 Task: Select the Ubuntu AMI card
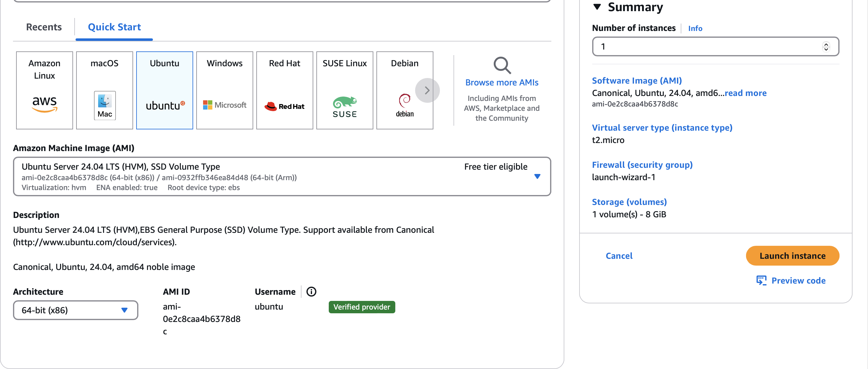[164, 90]
